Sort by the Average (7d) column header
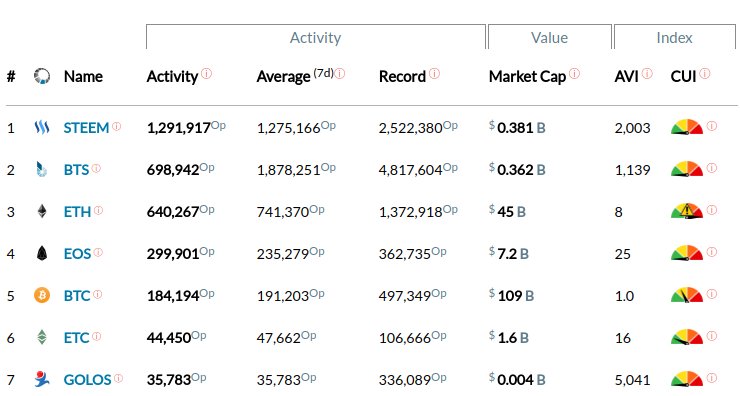Screen dimensions: 740x396 click(x=295, y=76)
